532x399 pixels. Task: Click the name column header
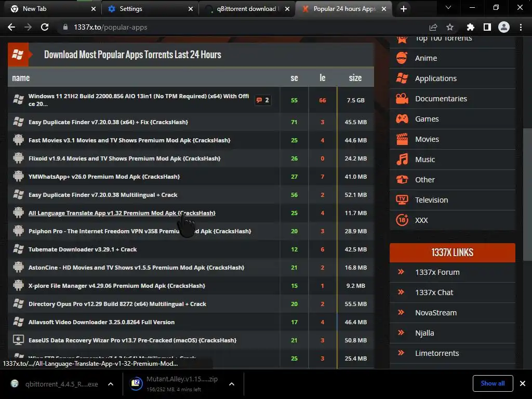[x=21, y=78]
